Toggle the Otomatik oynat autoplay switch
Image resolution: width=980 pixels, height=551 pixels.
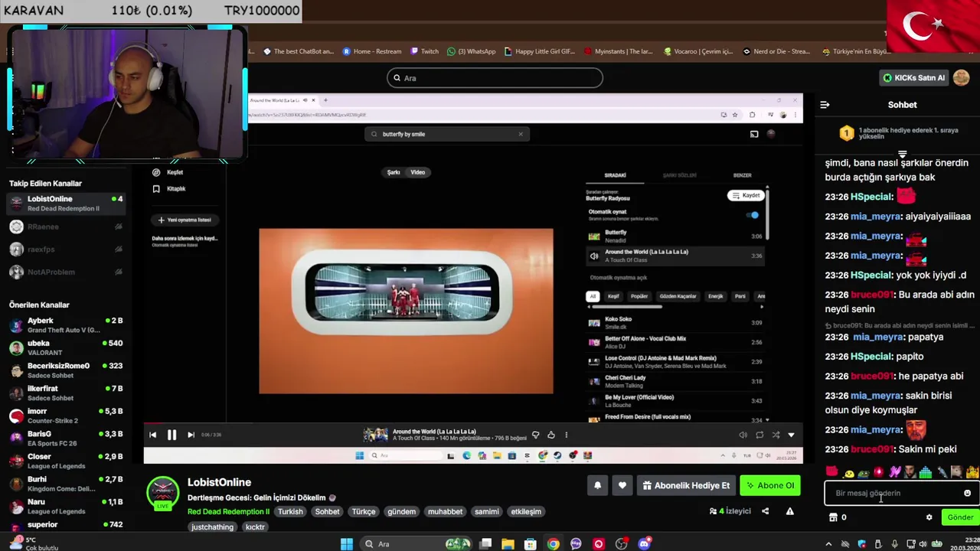(753, 215)
